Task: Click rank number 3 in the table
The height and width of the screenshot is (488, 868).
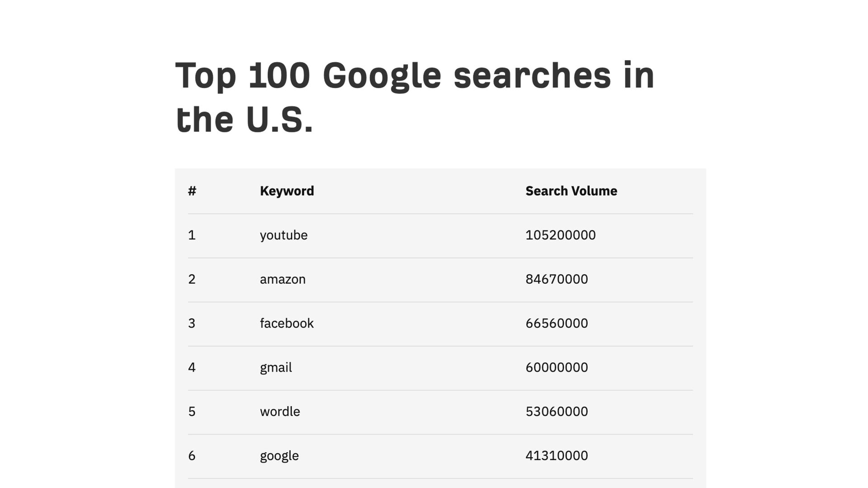Action: tap(192, 323)
